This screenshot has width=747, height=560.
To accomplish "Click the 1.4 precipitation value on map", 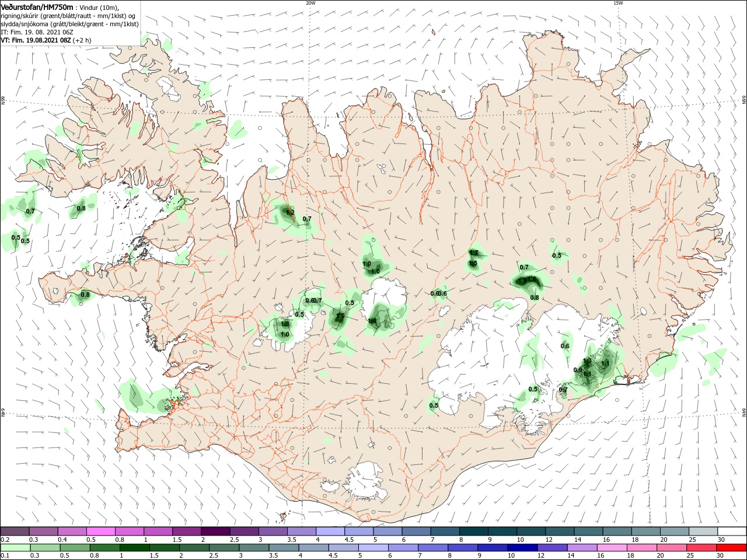I will [372, 320].
